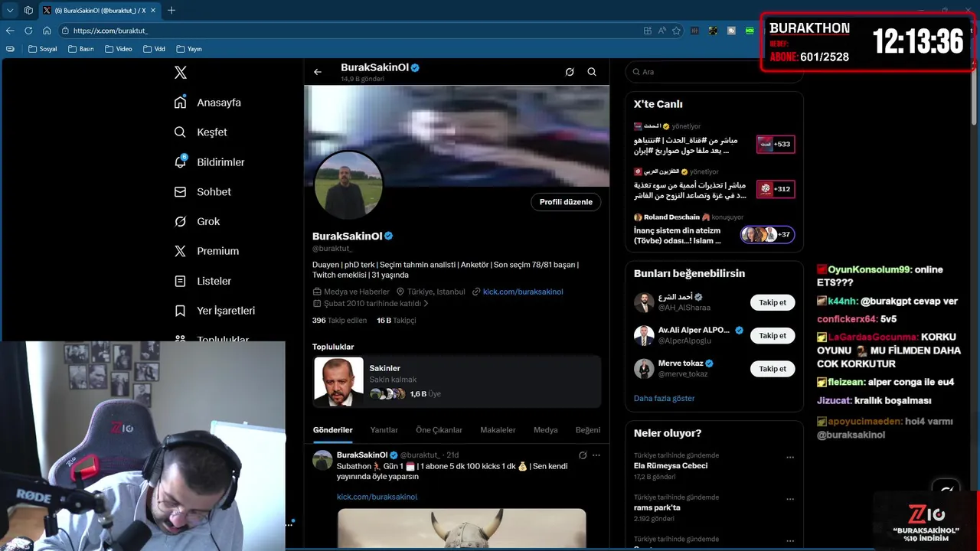Click browser back button
This screenshot has height=551, width=980.
pyautogui.click(x=10, y=31)
